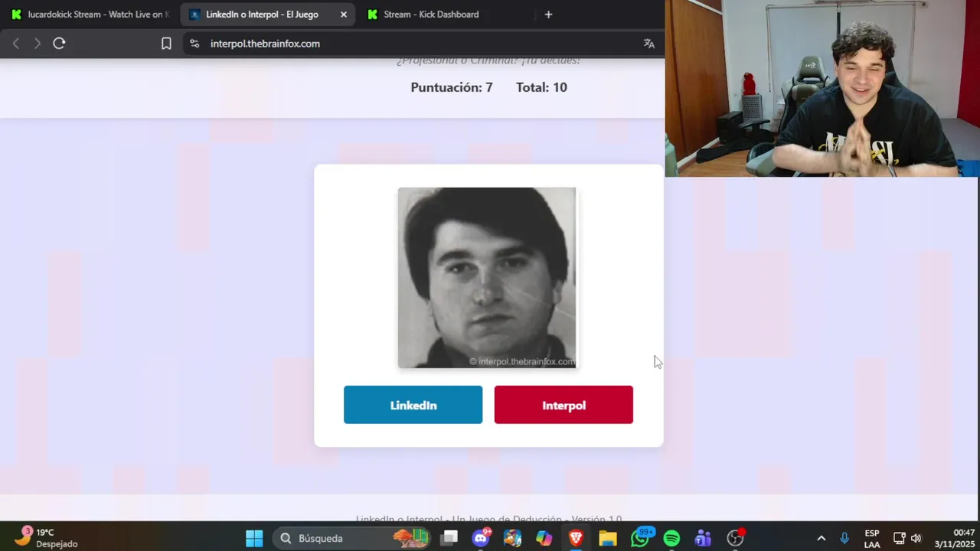
Task: Go back to previous page
Action: pyautogui.click(x=16, y=44)
